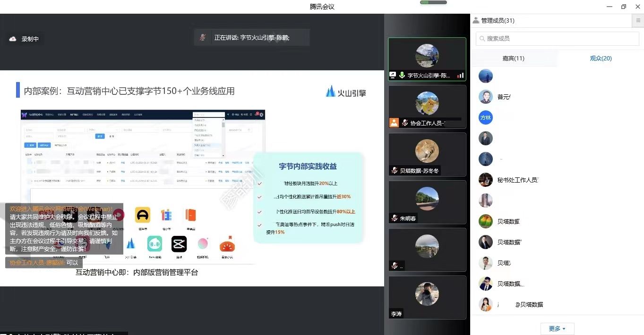
Task: Click the parrot avatar of 贝塔数据 member
Action: pos(486,221)
